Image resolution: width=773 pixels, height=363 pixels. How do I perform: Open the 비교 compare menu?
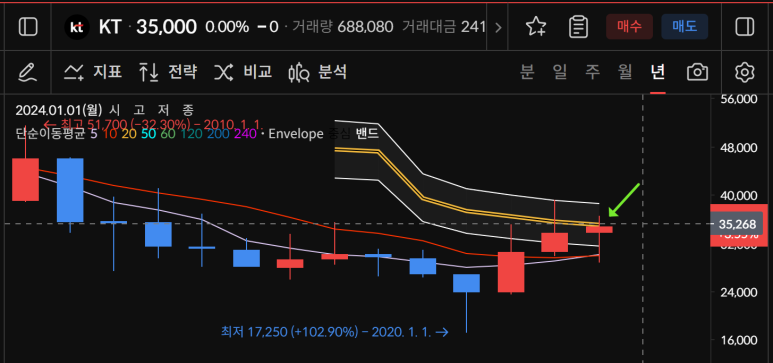[243, 73]
